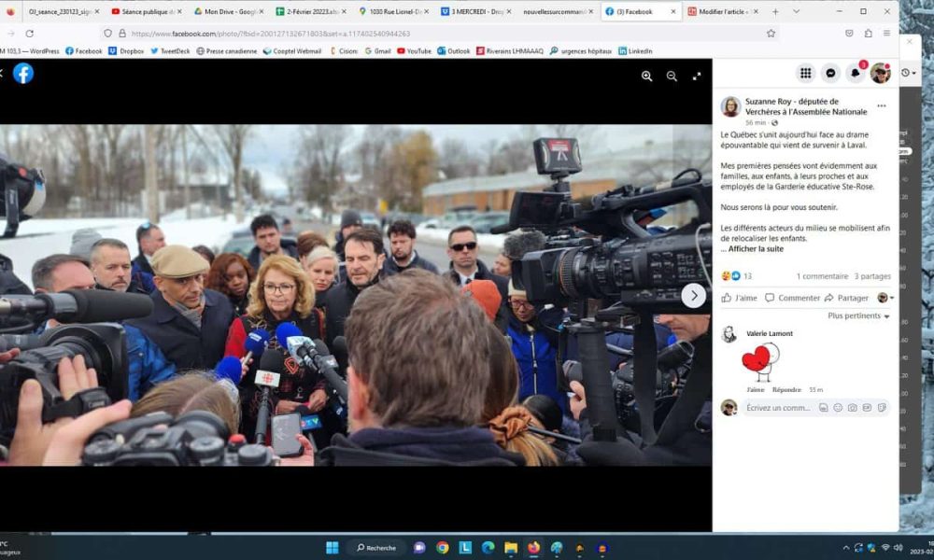
Task: Open the Facebook apps menu grid
Action: point(806,73)
